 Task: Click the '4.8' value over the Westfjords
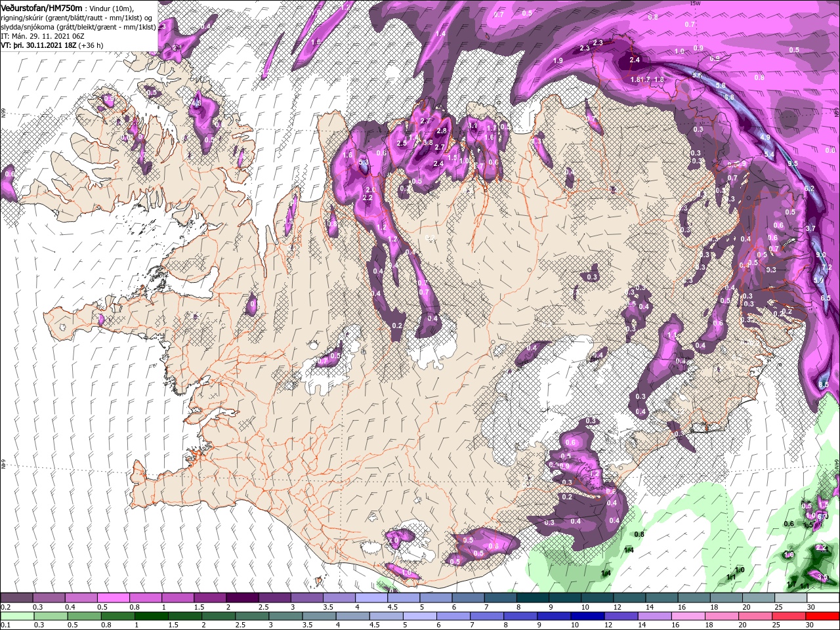pos(196,103)
